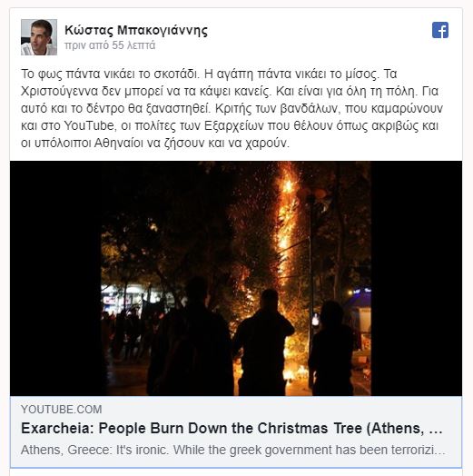Click the "πριν από 55 λεπτά" timestamp
The height and width of the screenshot is (476, 473).
(x=110, y=45)
